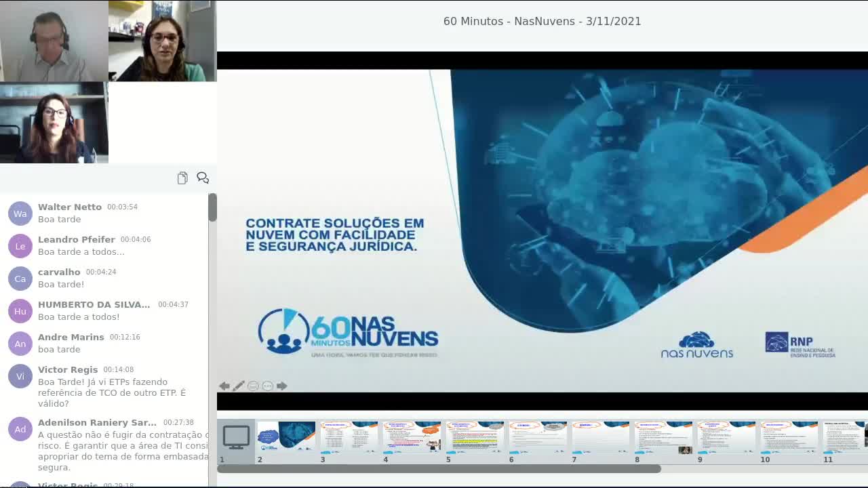Click the name Walter Netto in chat
The width and height of the screenshot is (868, 488).
(70, 207)
